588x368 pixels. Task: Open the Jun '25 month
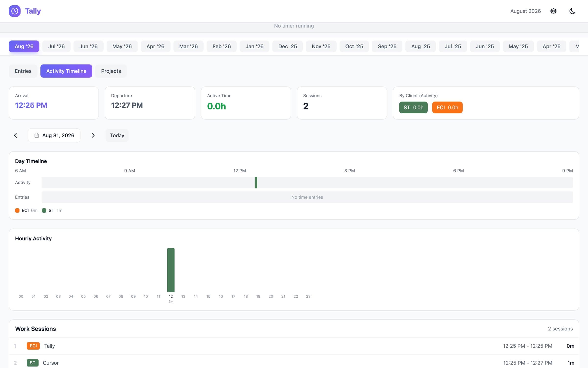pyautogui.click(x=485, y=46)
